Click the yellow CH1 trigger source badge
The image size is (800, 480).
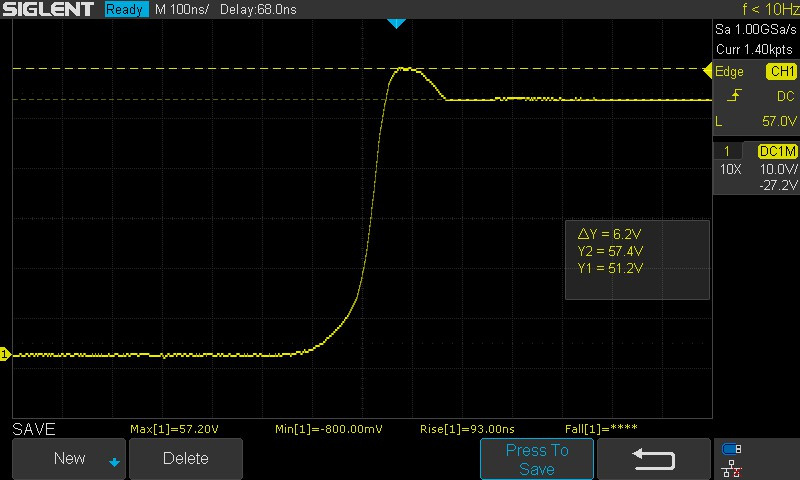(780, 72)
